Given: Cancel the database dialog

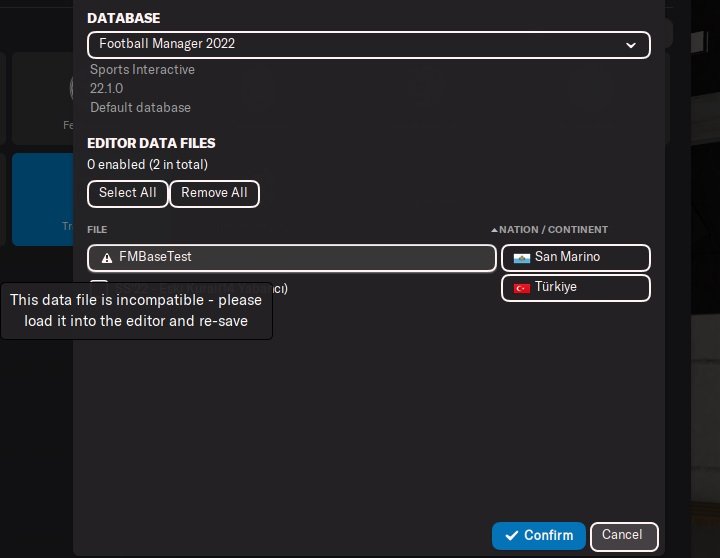Looking at the screenshot, I should [624, 536].
